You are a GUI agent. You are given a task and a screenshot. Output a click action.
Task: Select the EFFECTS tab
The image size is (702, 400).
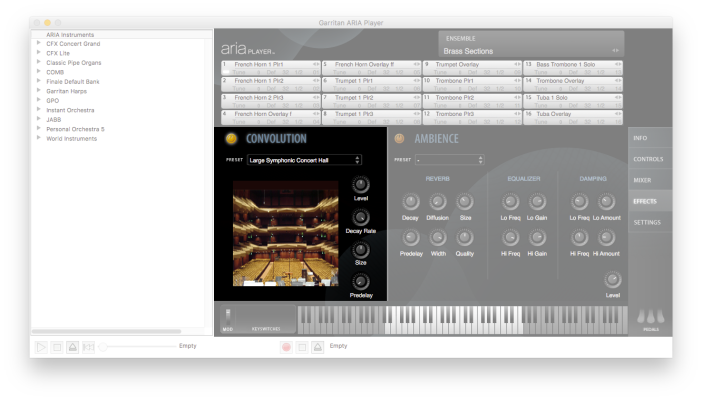click(x=650, y=201)
